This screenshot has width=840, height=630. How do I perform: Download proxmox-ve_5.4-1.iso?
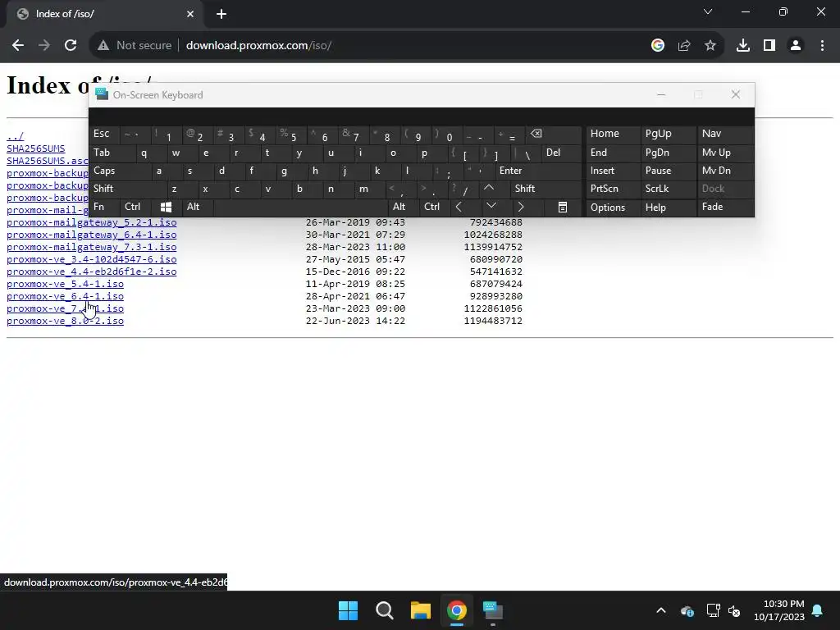[65, 284]
